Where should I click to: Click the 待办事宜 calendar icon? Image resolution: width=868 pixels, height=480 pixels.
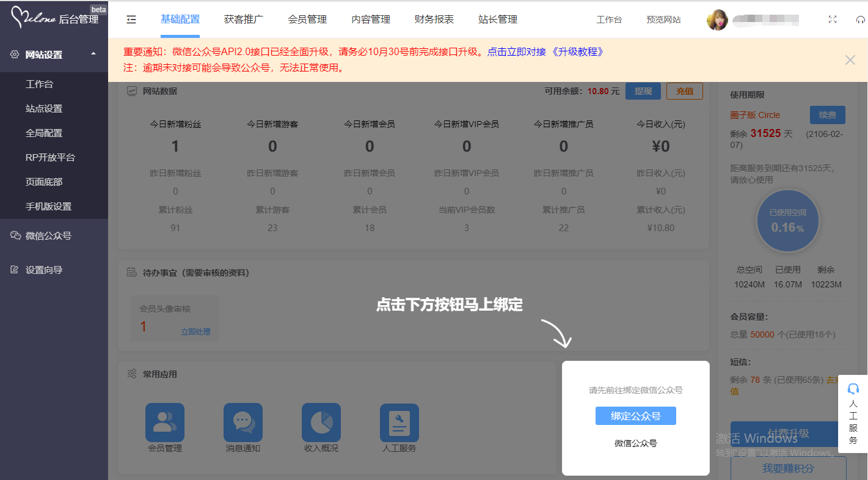[x=131, y=273]
